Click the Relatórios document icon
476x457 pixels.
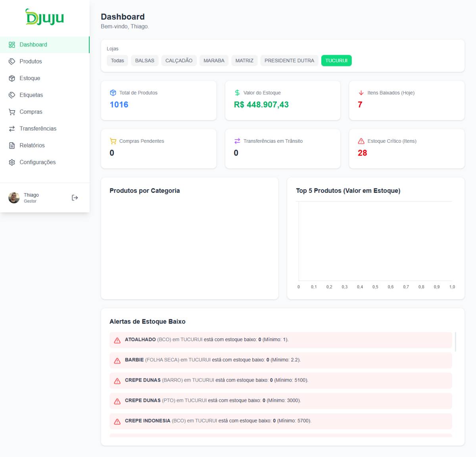pos(12,146)
